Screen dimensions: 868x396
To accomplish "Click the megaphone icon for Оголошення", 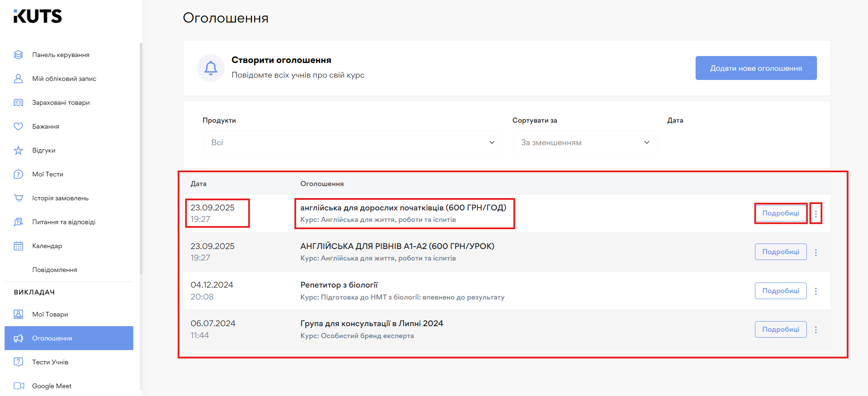I will pyautogui.click(x=18, y=338).
